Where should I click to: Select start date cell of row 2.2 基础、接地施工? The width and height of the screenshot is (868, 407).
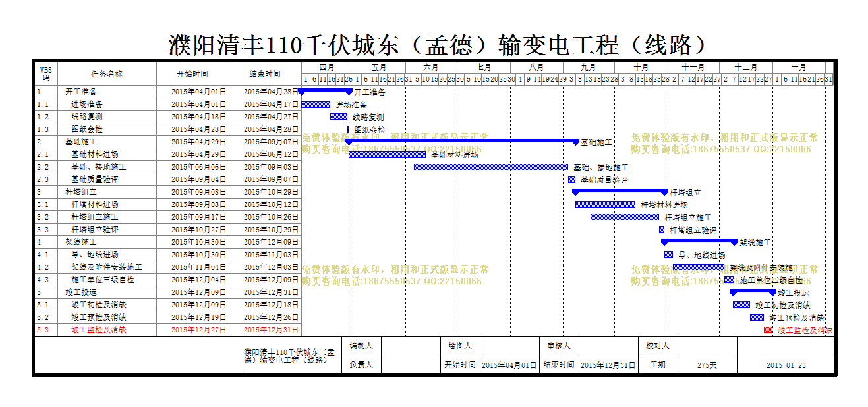click(x=192, y=167)
